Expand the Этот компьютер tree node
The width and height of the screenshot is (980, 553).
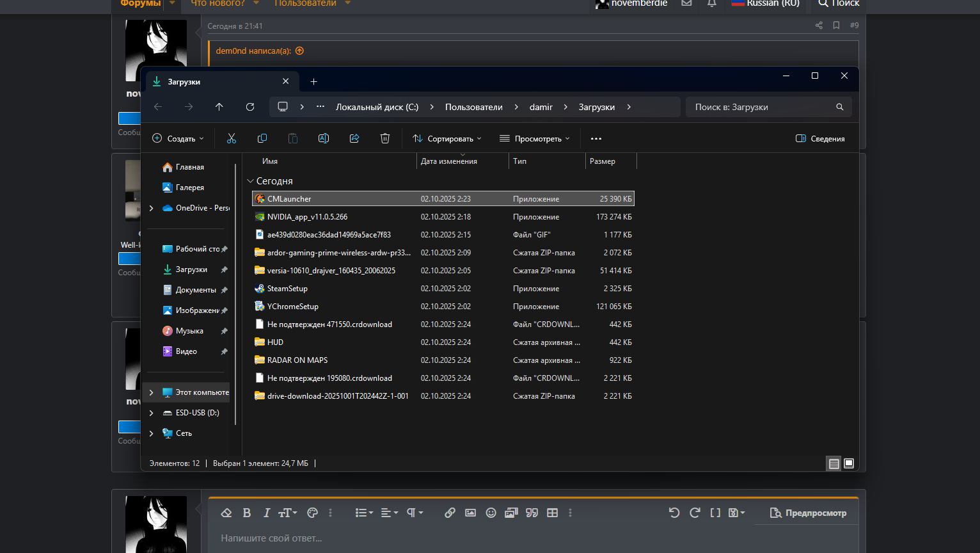point(152,392)
